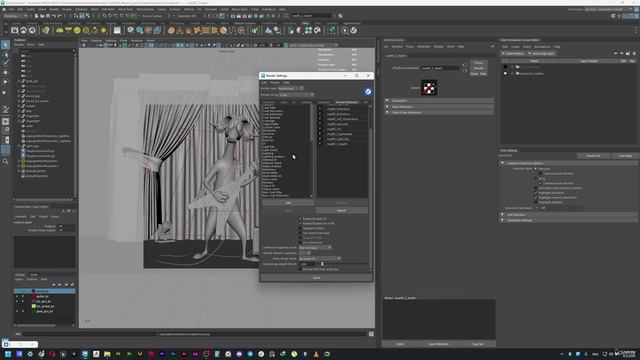The height and width of the screenshot is (360, 640).
Task: Click the yellow sun light shelf icon
Action: tap(103, 30)
